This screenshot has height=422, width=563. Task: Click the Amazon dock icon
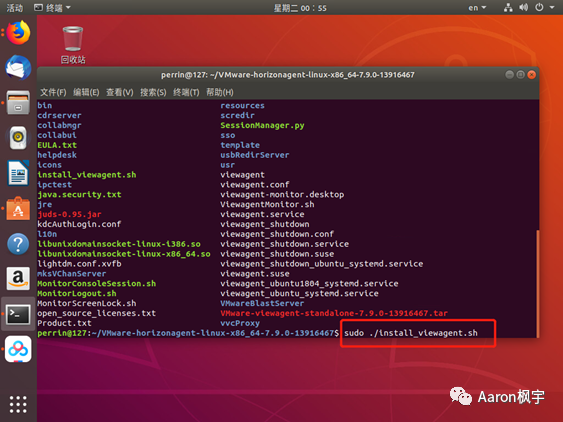pos(18,279)
